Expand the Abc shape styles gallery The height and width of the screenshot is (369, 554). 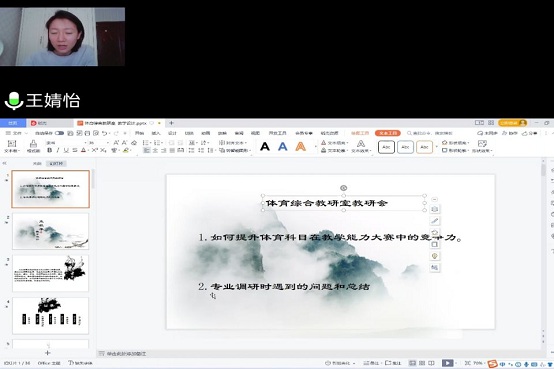click(437, 146)
